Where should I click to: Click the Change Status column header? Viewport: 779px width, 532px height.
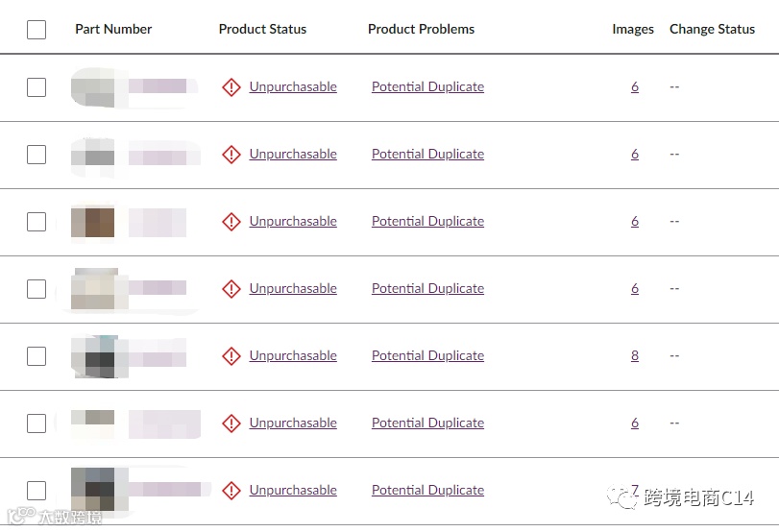coord(712,29)
